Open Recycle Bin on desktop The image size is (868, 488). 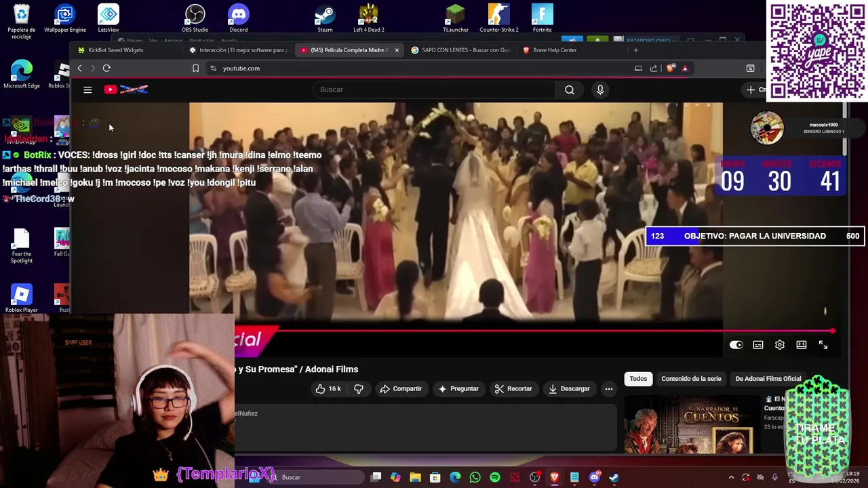point(22,22)
